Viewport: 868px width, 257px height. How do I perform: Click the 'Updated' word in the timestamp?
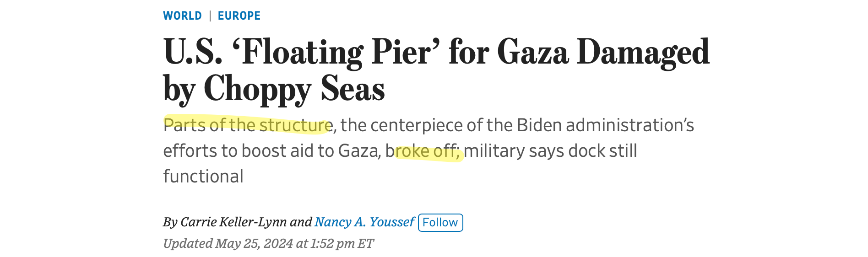coord(188,243)
